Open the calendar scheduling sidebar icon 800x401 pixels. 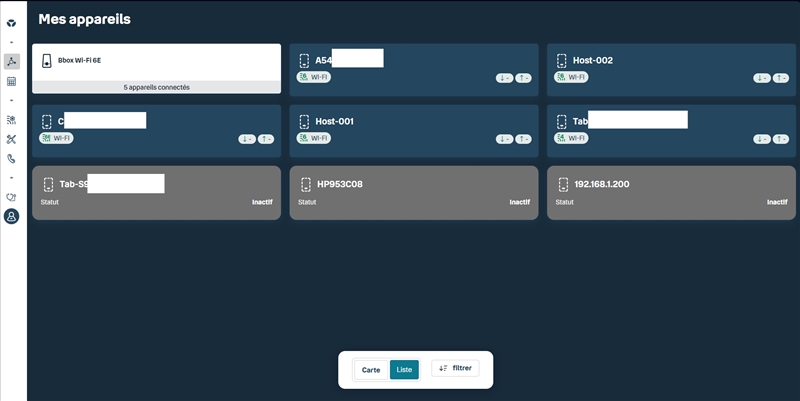(11, 81)
